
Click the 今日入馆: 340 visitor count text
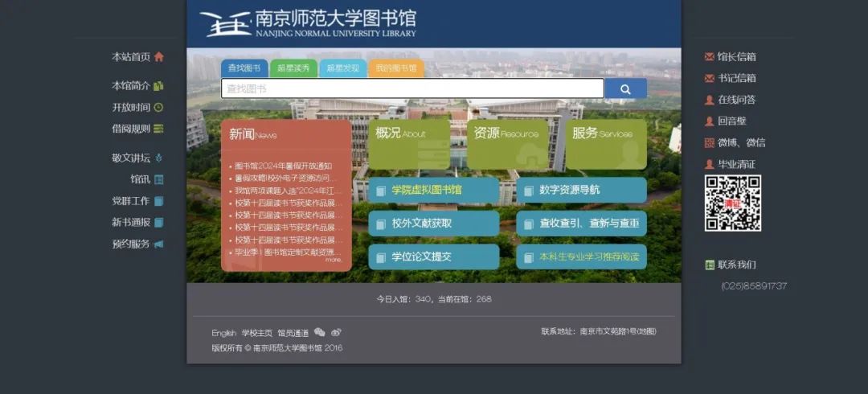click(x=404, y=299)
